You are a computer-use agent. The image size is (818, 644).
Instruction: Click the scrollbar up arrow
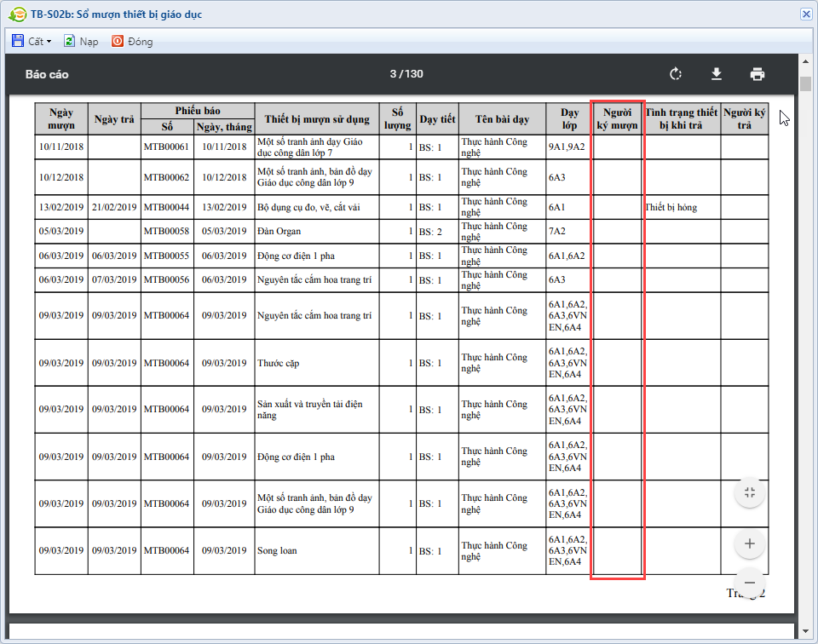pos(805,62)
